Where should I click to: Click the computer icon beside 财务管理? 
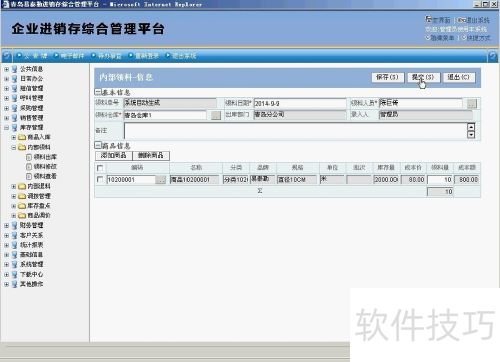coord(14,225)
